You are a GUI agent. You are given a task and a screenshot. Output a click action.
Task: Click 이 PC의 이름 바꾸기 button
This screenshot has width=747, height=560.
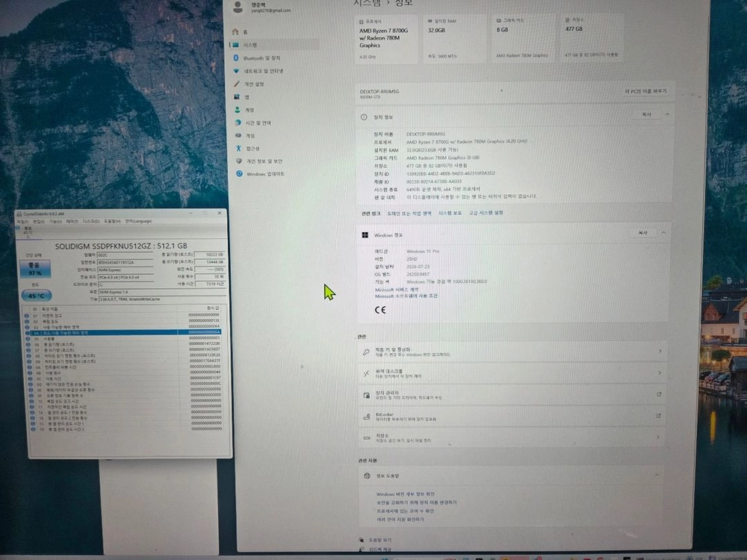(645, 91)
